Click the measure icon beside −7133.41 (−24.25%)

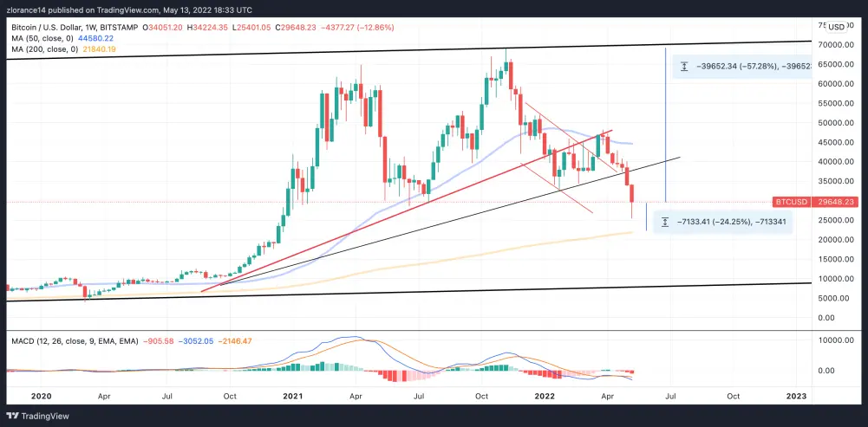(x=665, y=223)
